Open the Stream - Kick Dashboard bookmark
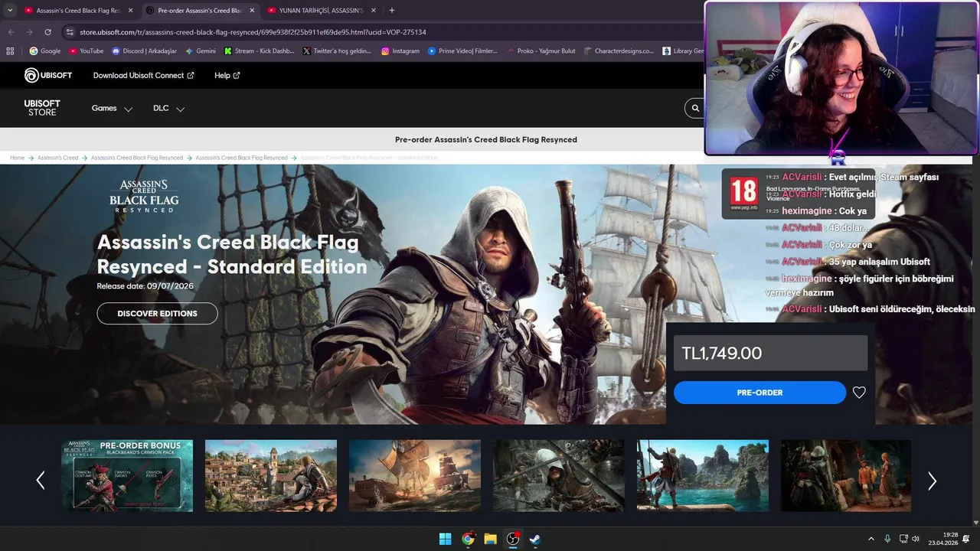The width and height of the screenshot is (980, 551). [x=259, y=51]
